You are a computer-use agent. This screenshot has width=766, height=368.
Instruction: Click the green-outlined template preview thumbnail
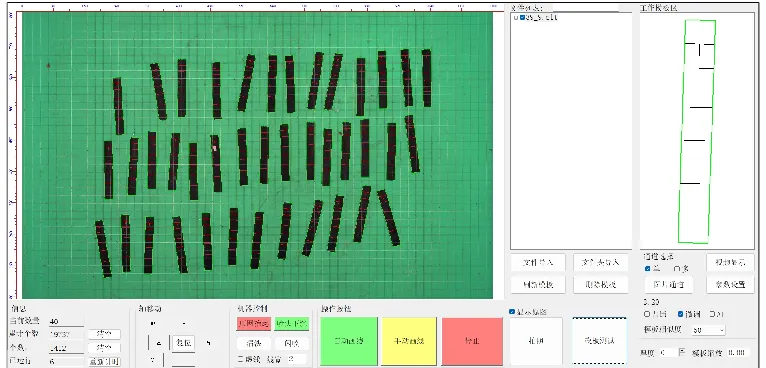click(x=697, y=131)
